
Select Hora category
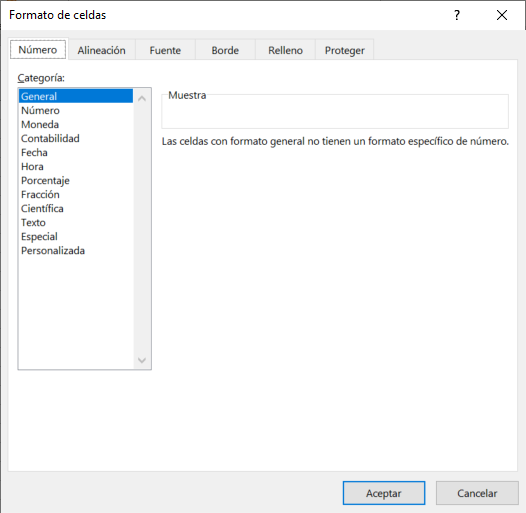pyautogui.click(x=76, y=167)
